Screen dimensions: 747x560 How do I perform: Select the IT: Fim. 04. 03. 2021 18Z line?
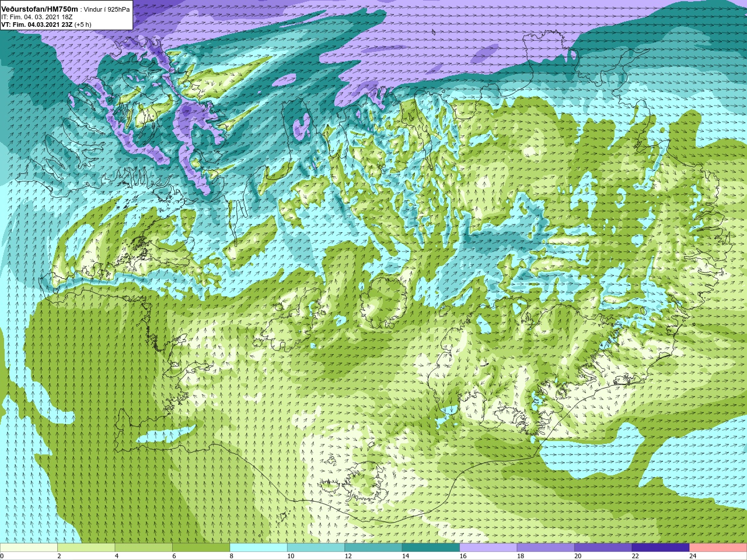(x=37, y=17)
